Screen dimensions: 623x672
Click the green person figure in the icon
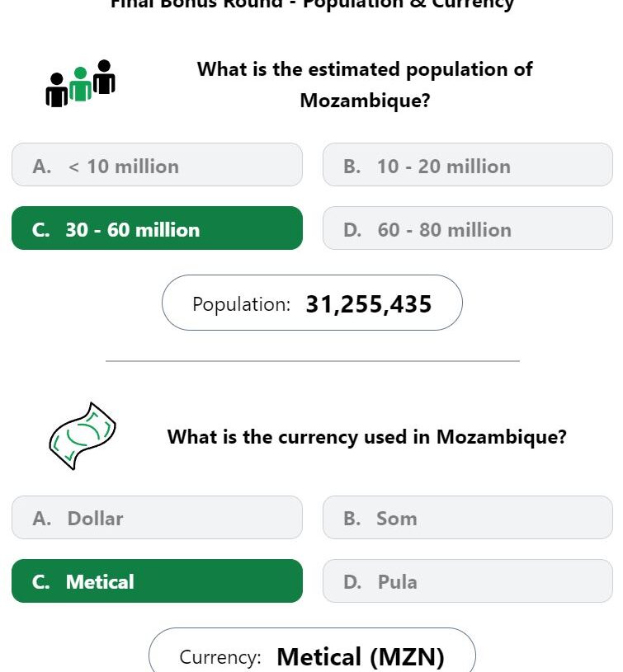tap(80, 84)
